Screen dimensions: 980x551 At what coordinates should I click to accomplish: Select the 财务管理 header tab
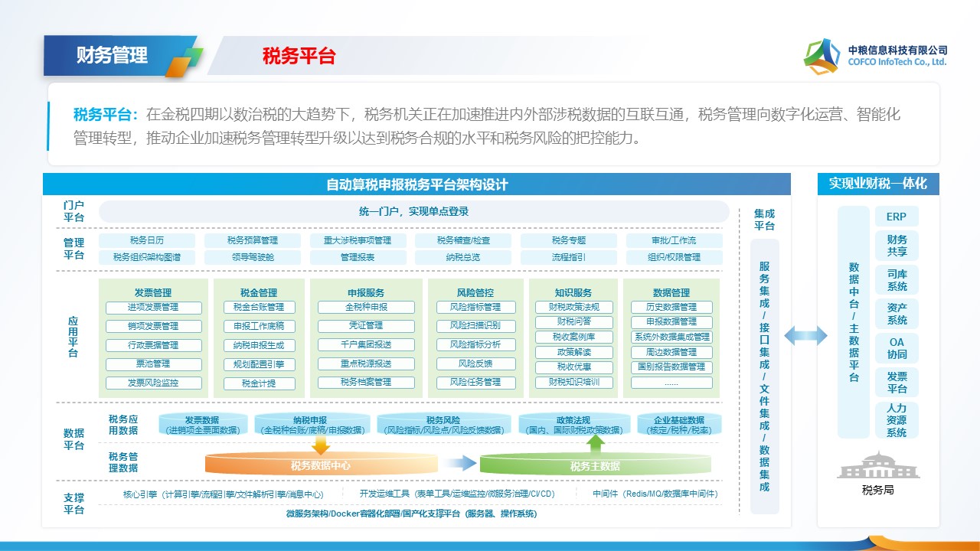(112, 56)
